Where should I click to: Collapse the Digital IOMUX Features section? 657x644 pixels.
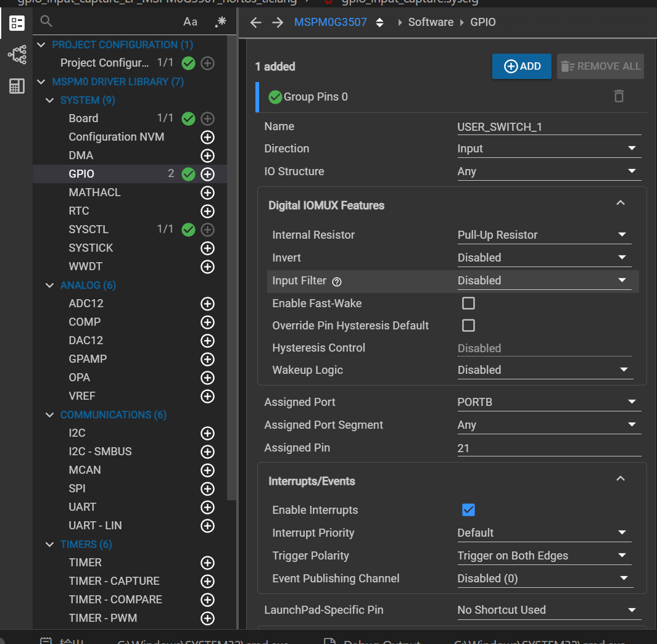621,202
